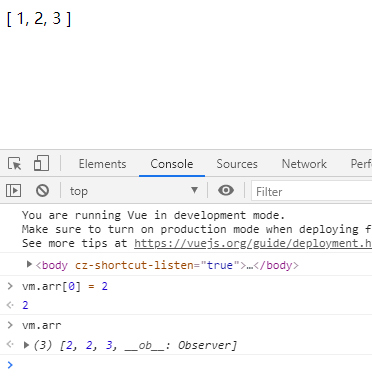
Task: Click the returned value 2 output
Action: click(x=25, y=305)
